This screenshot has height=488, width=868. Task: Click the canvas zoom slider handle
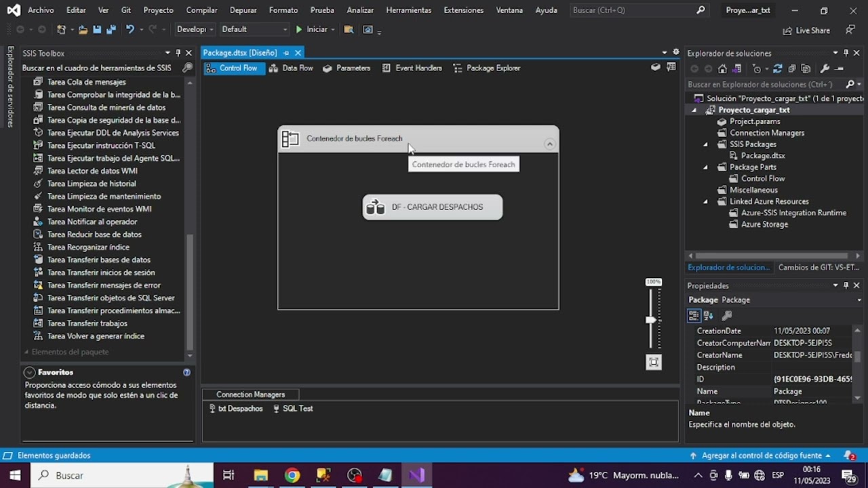[x=651, y=319]
